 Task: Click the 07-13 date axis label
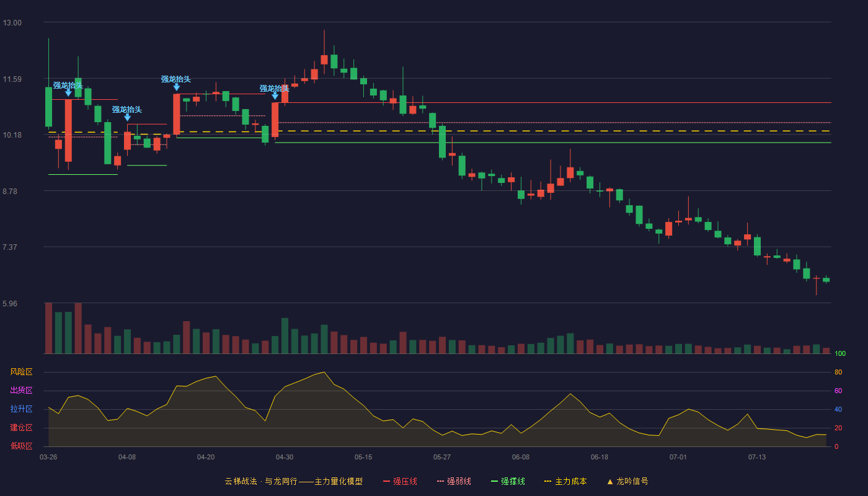757,457
